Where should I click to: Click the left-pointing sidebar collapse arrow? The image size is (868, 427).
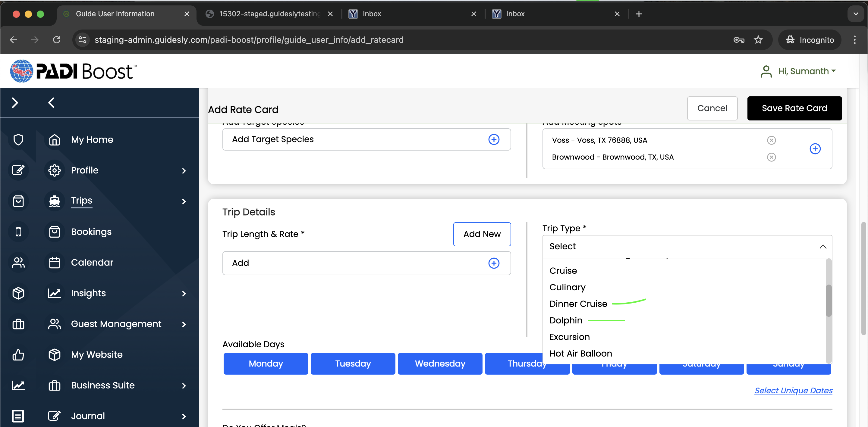51,103
